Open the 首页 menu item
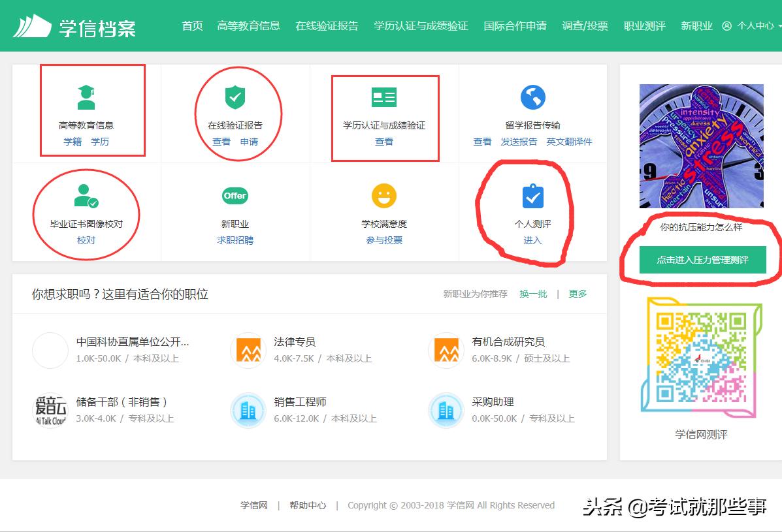Image resolution: width=782 pixels, height=532 pixels. (x=191, y=26)
